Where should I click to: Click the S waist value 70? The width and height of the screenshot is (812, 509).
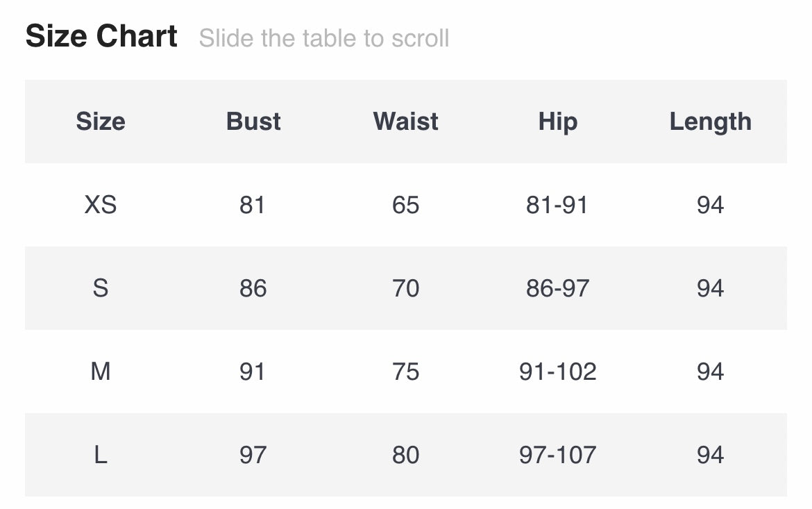click(x=406, y=288)
